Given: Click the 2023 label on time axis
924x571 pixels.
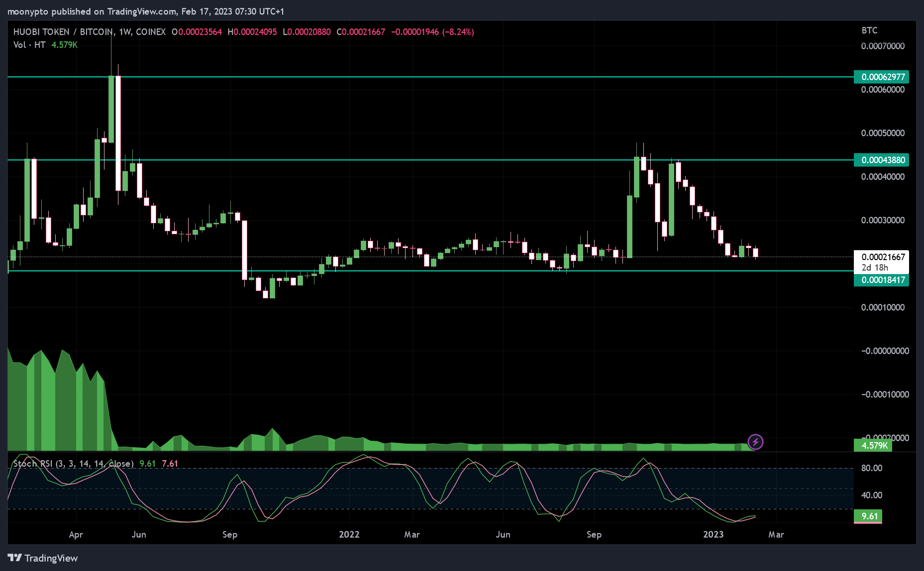Looking at the screenshot, I should pyautogui.click(x=713, y=534).
